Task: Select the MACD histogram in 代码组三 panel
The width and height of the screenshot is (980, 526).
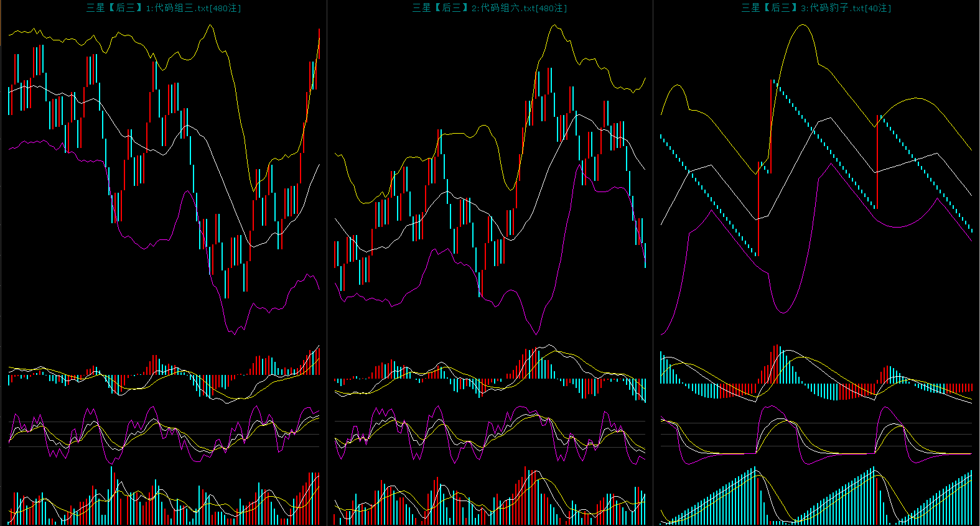Action: coord(163,375)
